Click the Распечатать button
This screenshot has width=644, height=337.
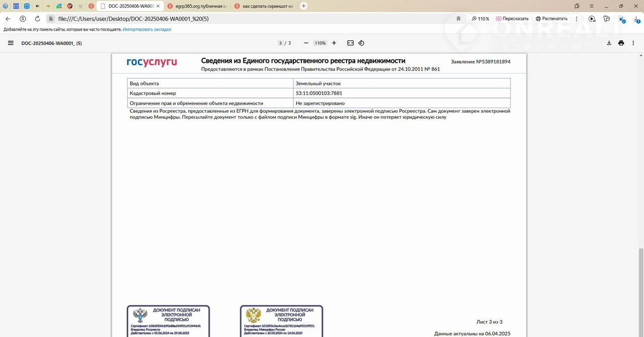(x=551, y=19)
